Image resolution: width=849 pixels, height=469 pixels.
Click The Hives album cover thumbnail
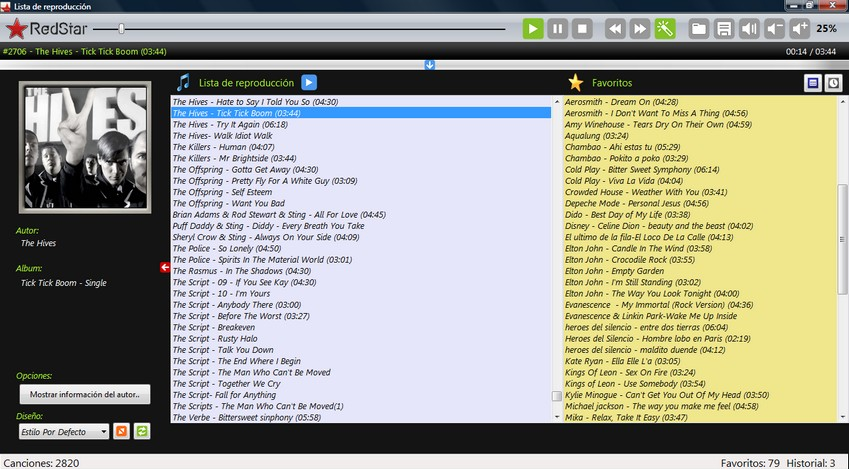85,147
